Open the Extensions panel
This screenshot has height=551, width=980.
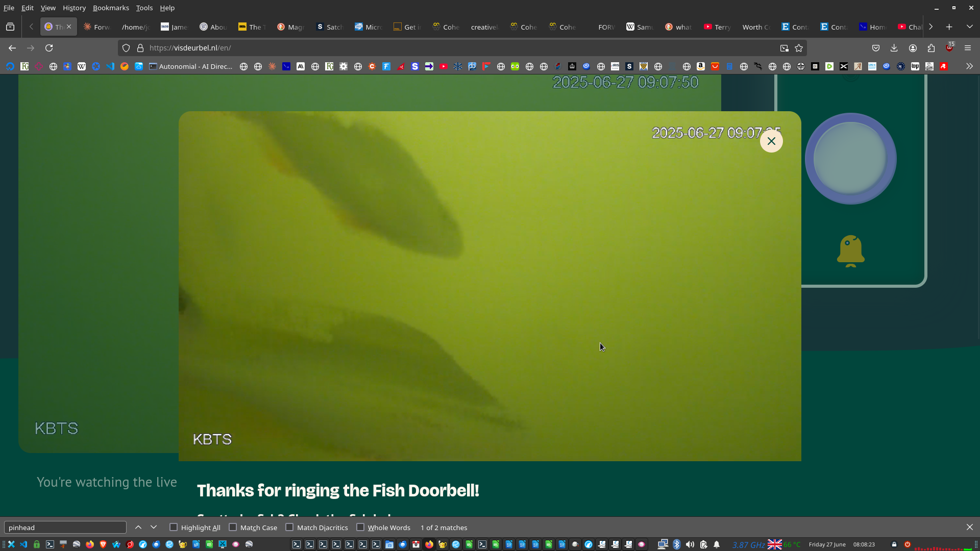pyautogui.click(x=931, y=48)
